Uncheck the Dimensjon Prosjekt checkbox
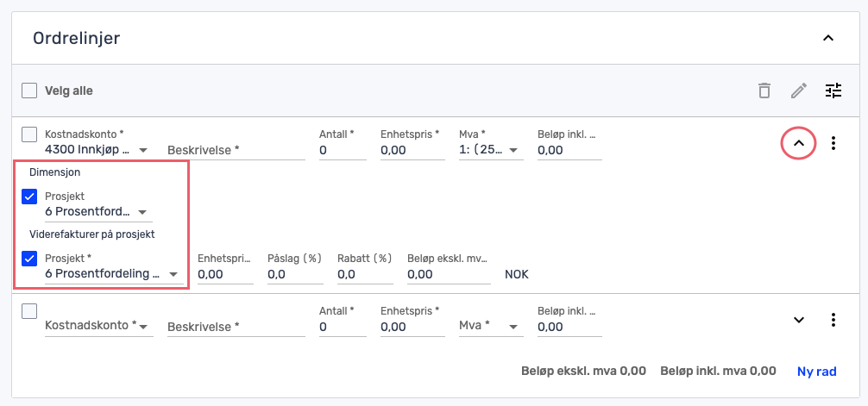Viewport: 868px width, 406px height. 29,197
